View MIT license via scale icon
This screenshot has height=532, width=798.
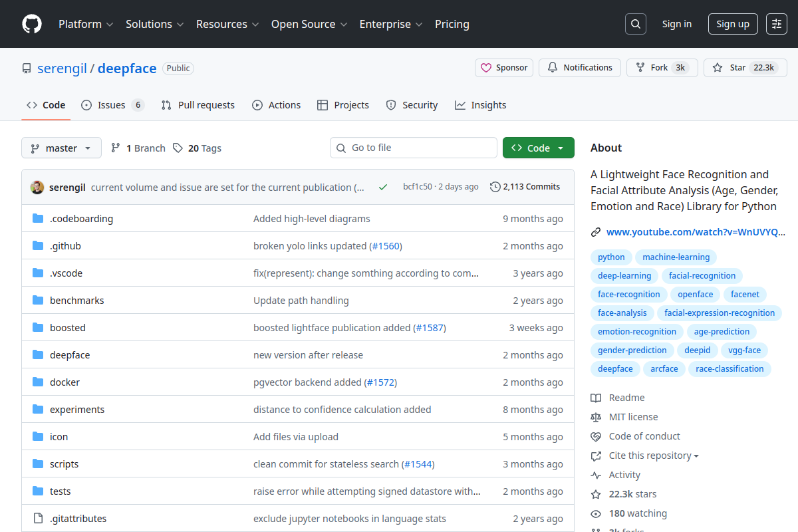click(x=597, y=416)
